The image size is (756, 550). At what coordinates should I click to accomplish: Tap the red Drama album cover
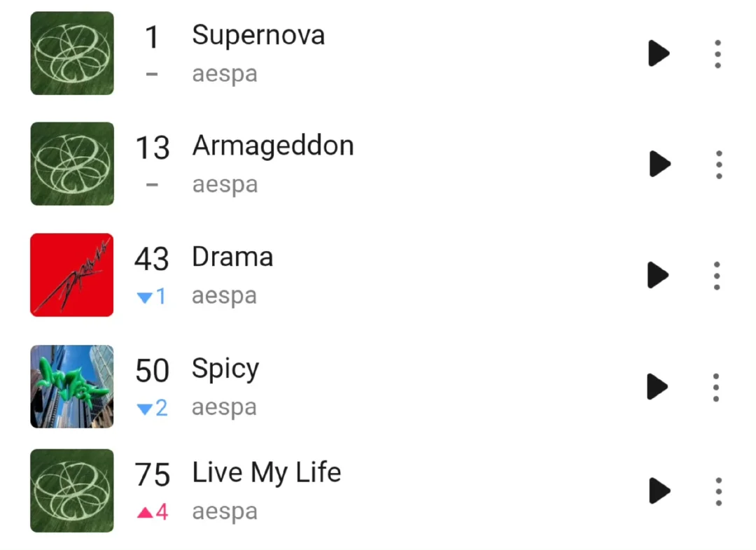coord(72,275)
